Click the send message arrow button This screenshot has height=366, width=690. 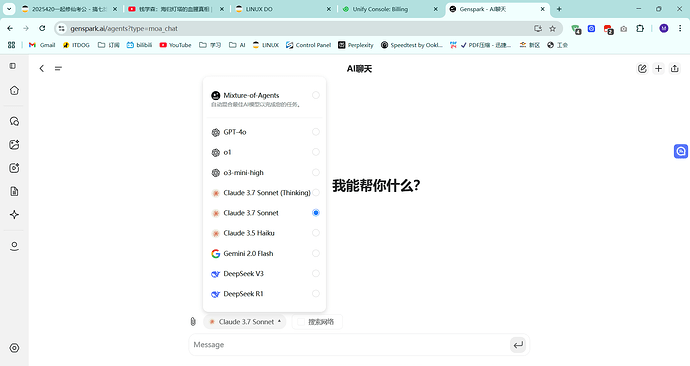tap(518, 345)
